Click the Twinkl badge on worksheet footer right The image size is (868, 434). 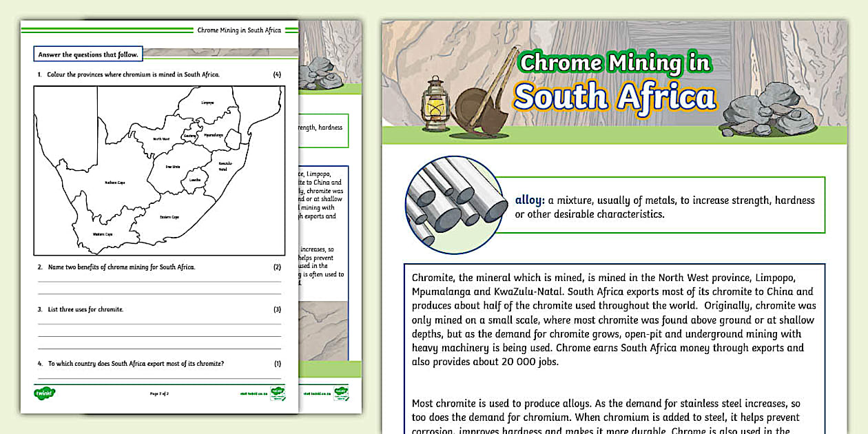pos(277,393)
